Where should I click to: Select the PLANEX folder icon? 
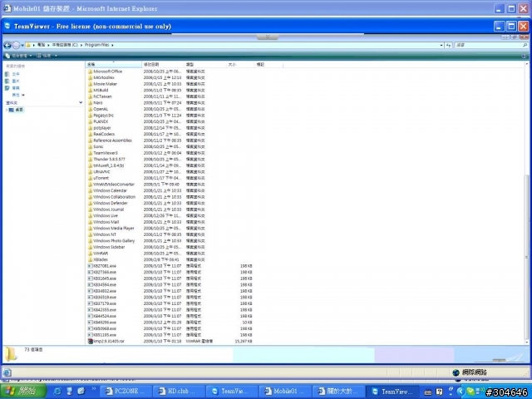91,122
